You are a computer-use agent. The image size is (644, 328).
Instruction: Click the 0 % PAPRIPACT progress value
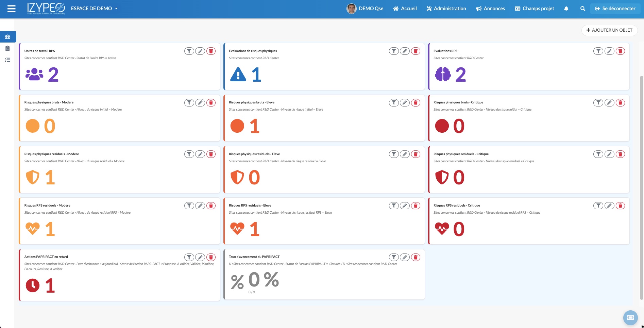[264, 280]
